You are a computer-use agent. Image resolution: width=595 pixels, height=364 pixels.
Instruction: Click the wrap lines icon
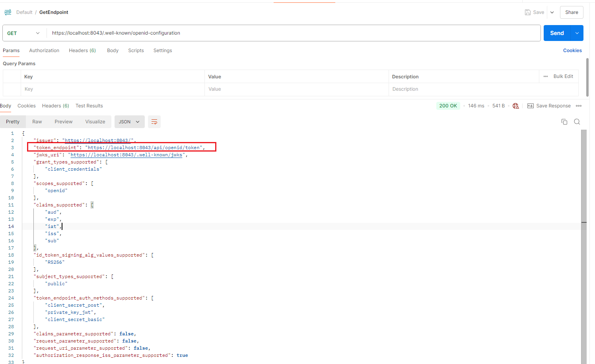(154, 122)
